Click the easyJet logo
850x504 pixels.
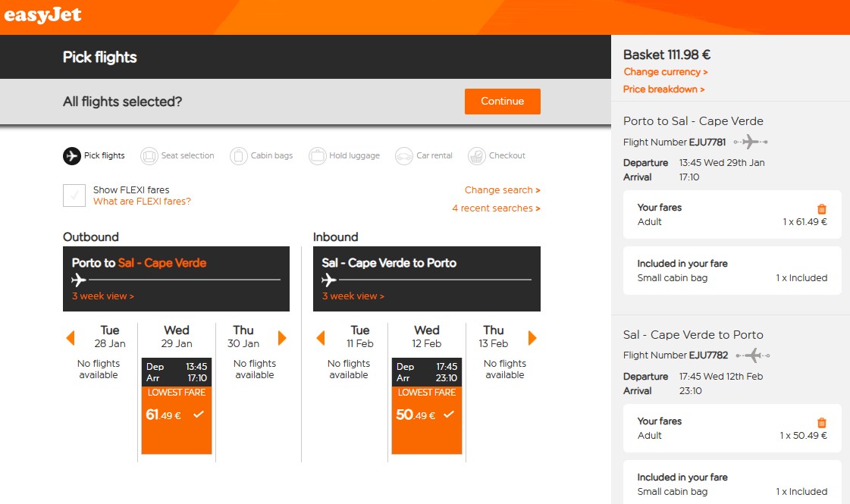click(x=42, y=14)
